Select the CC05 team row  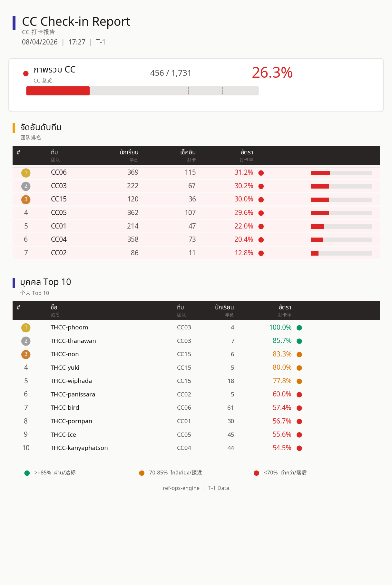(x=196, y=213)
